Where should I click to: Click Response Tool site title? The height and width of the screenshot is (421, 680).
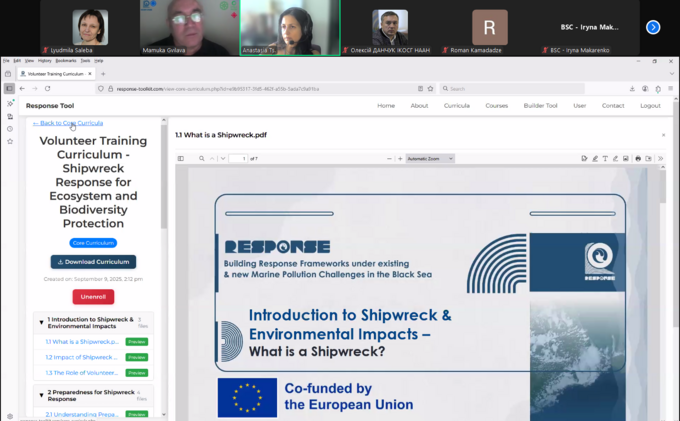[x=50, y=106]
